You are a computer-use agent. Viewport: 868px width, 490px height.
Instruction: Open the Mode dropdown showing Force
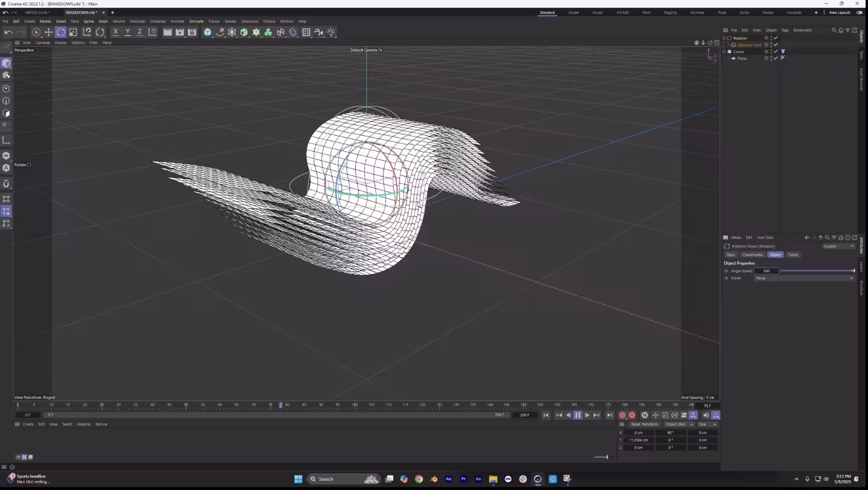point(804,278)
